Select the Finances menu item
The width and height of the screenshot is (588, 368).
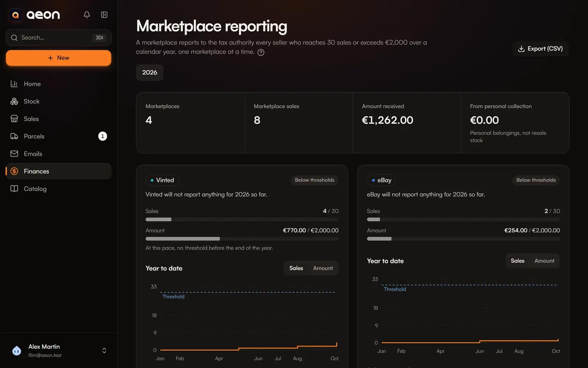pos(59,171)
